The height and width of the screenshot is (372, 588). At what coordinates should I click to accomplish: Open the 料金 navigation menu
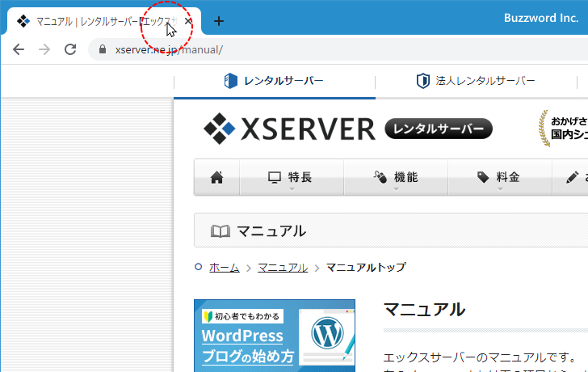coord(500,177)
